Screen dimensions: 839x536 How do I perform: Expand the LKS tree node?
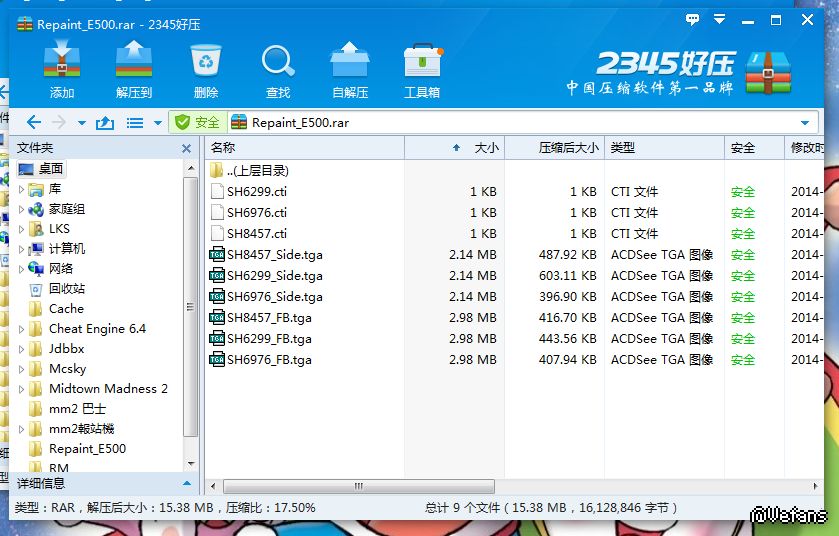pos(21,229)
